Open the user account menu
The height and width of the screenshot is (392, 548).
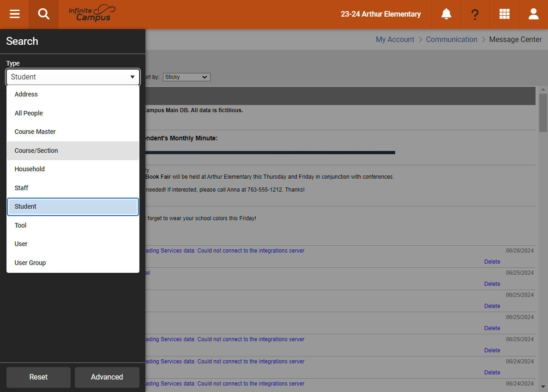pos(533,14)
